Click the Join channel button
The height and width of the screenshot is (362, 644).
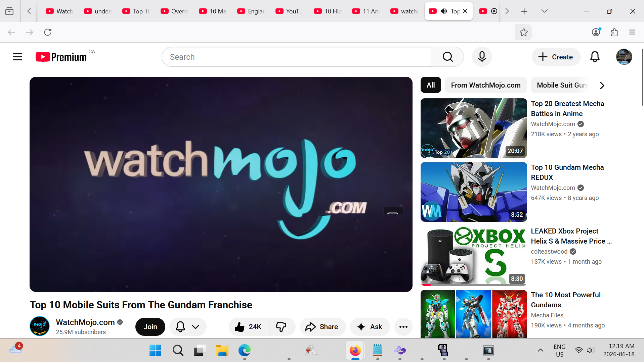pyautogui.click(x=150, y=327)
